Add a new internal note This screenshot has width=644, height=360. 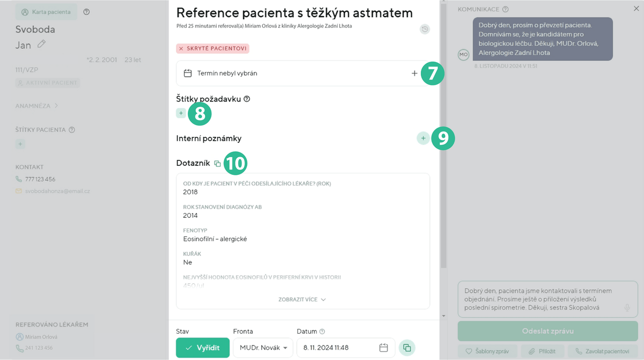point(423,138)
